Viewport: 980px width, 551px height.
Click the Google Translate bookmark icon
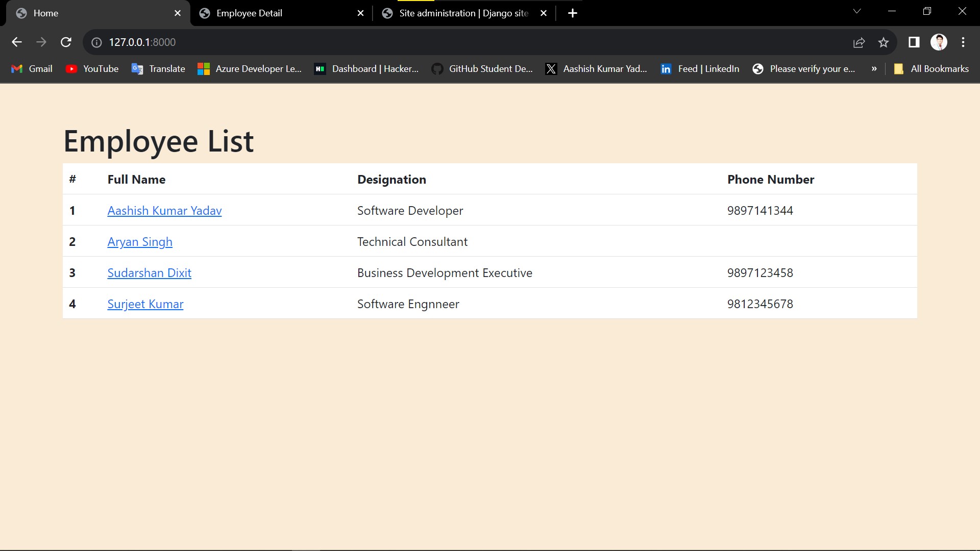tap(137, 68)
